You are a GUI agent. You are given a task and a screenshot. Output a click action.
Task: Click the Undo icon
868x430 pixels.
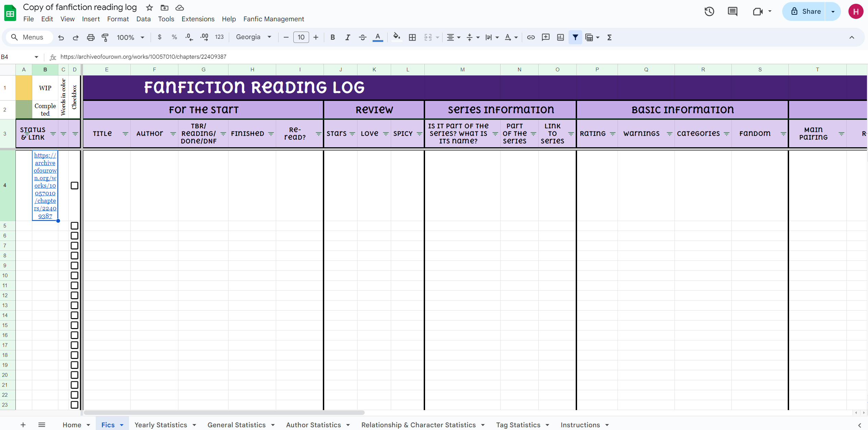tap(61, 37)
